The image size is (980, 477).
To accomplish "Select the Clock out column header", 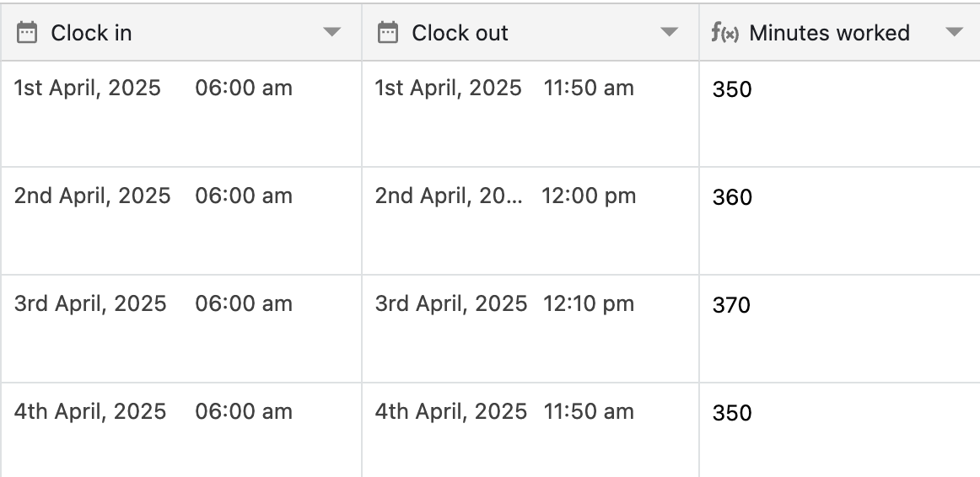I will coord(530,33).
